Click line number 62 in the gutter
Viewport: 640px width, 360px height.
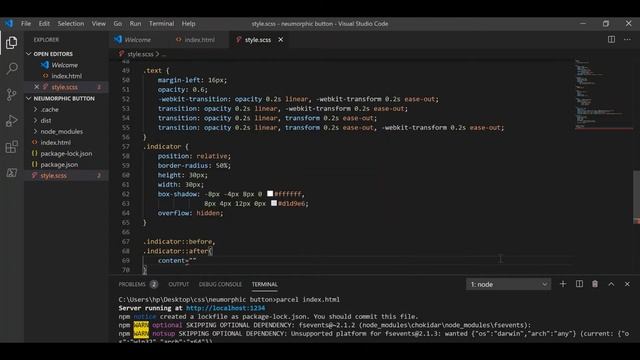tap(125, 194)
